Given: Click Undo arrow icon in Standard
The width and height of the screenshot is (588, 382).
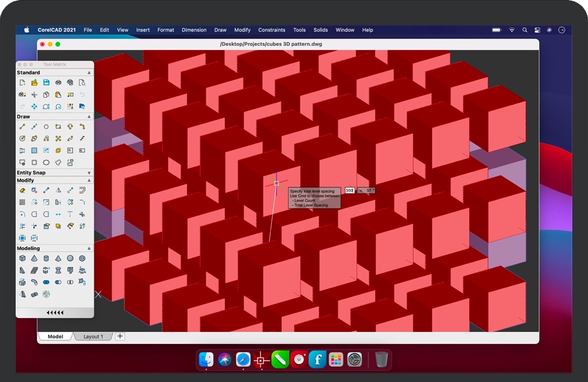Looking at the screenshot, I should (x=82, y=95).
